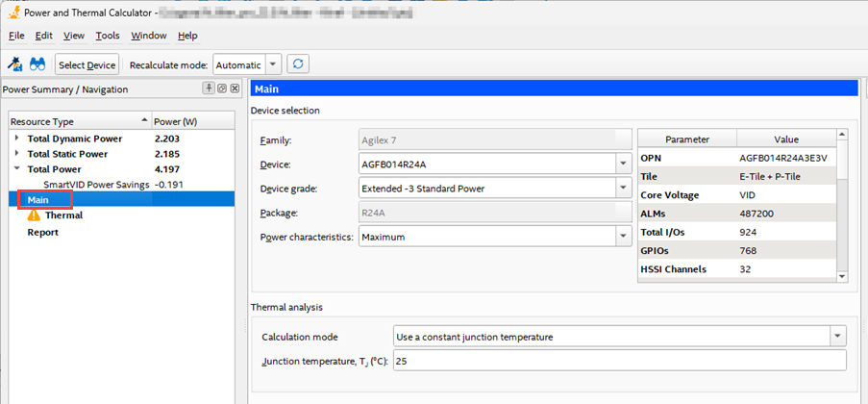Open the Edit menu
868x404 pixels.
43,36
